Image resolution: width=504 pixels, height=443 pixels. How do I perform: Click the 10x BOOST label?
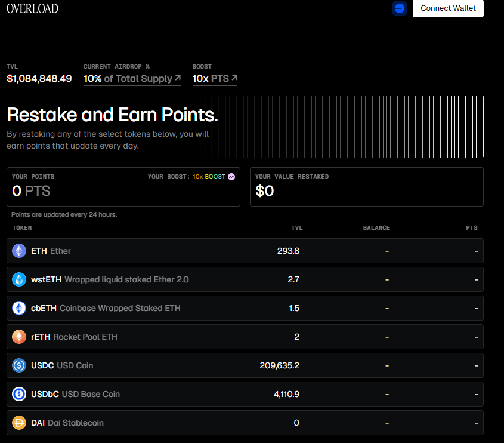(x=209, y=177)
